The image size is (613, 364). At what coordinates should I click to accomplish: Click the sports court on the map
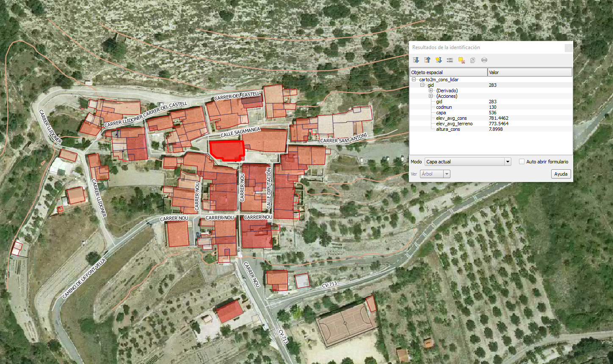click(x=347, y=323)
